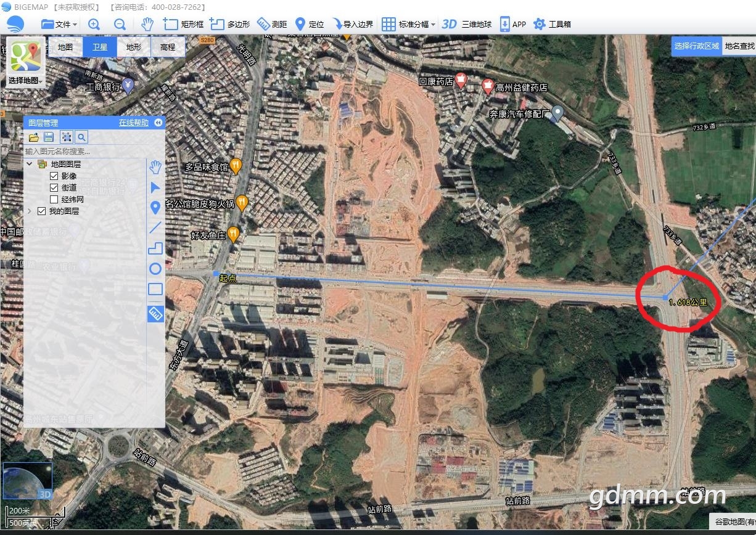This screenshot has width=756, height=535.
Task: Activate the 多边形 polygon selection tool
Action: click(229, 24)
